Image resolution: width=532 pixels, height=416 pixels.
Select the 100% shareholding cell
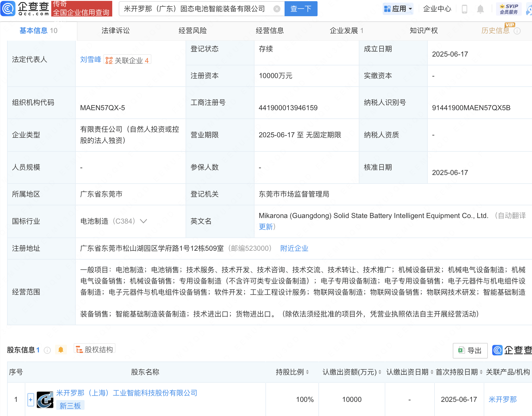305,400
